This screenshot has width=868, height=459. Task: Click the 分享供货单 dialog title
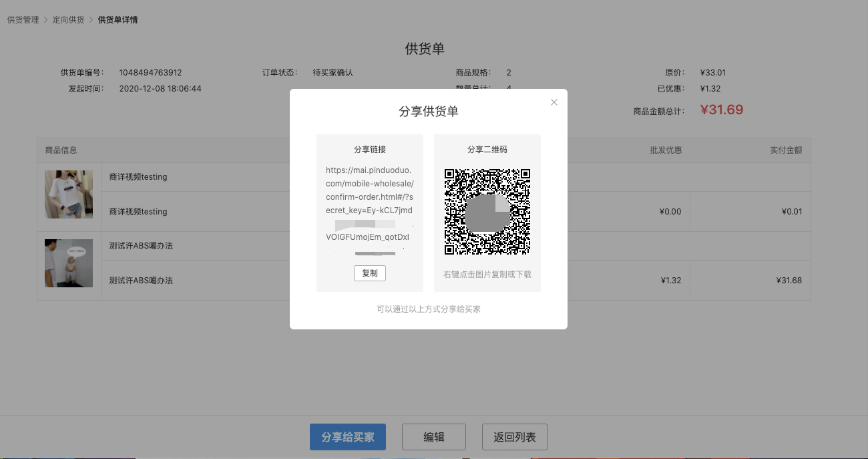coord(429,112)
